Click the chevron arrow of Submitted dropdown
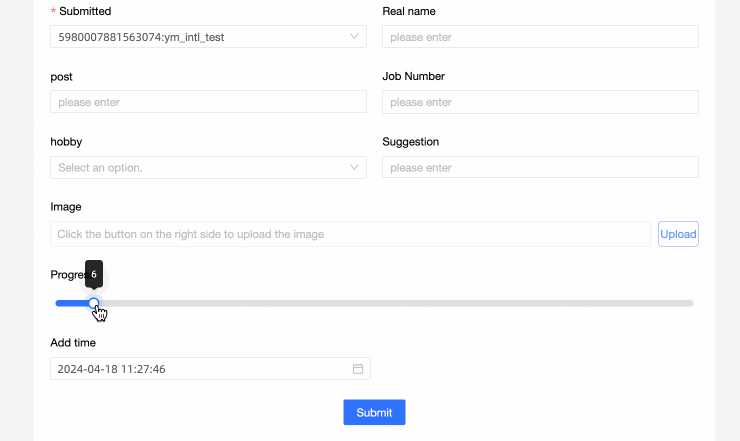This screenshot has width=740, height=441. pos(355,37)
